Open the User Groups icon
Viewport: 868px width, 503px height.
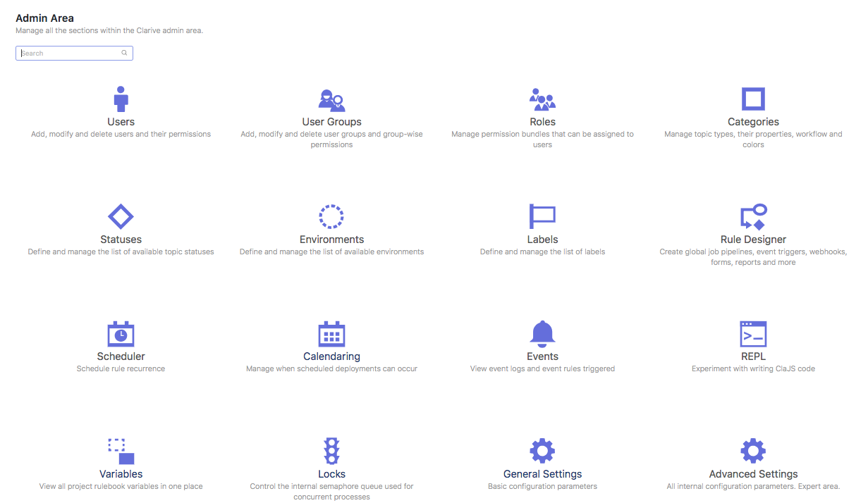[x=331, y=100]
